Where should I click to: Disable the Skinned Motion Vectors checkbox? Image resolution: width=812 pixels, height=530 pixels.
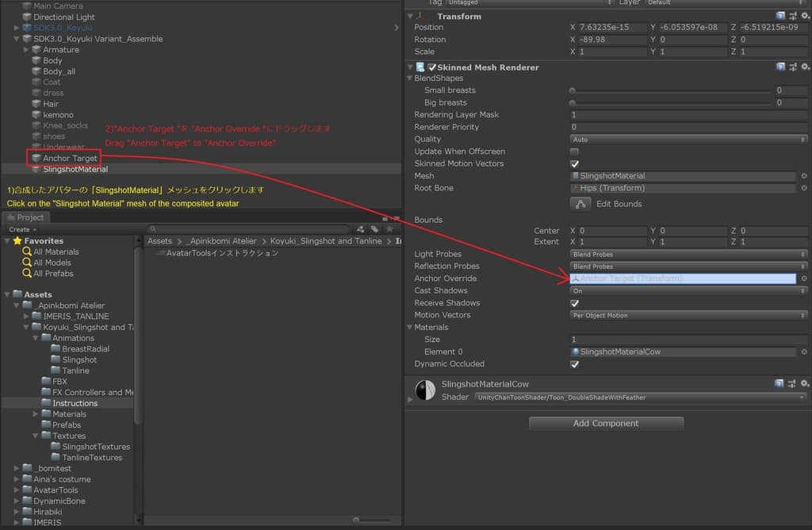tap(574, 163)
